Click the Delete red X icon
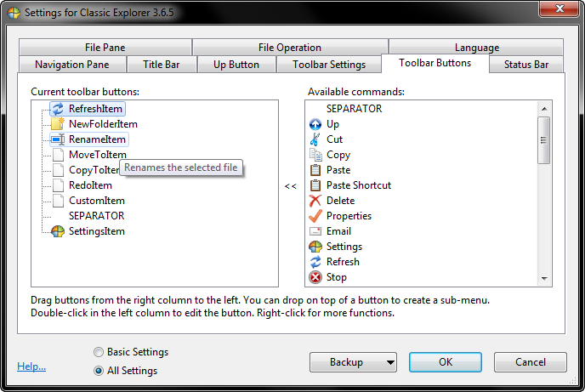Screen dimensions: 585x392 click(315, 201)
